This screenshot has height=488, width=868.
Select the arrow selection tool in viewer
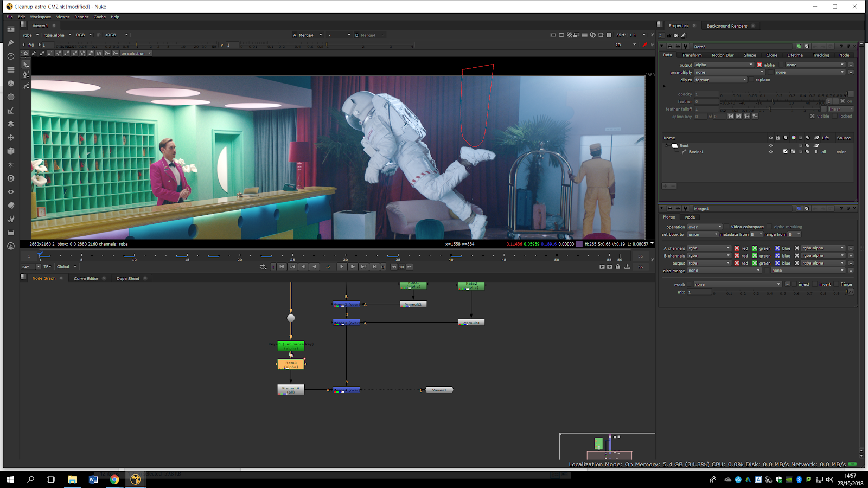(26, 65)
